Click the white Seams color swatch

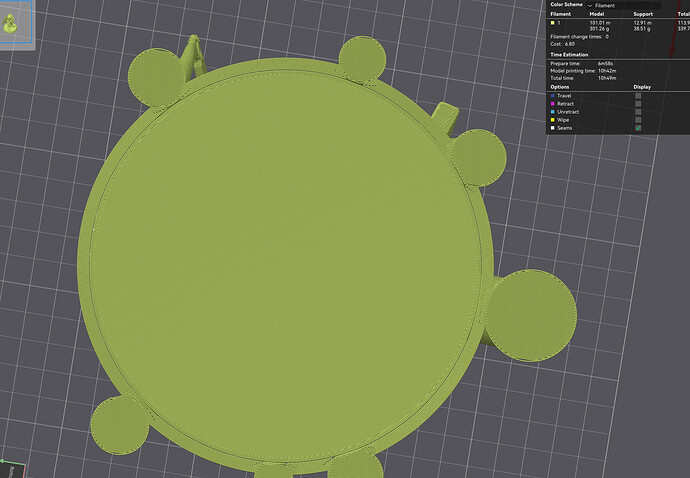[x=553, y=128]
